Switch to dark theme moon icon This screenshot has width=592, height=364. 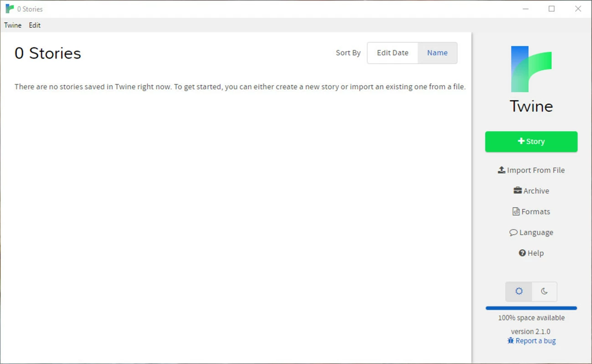coord(544,291)
